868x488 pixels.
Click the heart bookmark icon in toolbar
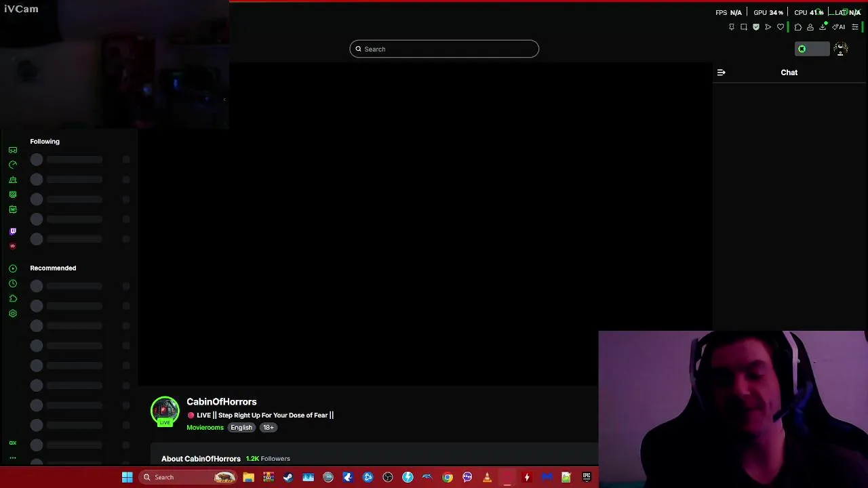[781, 27]
